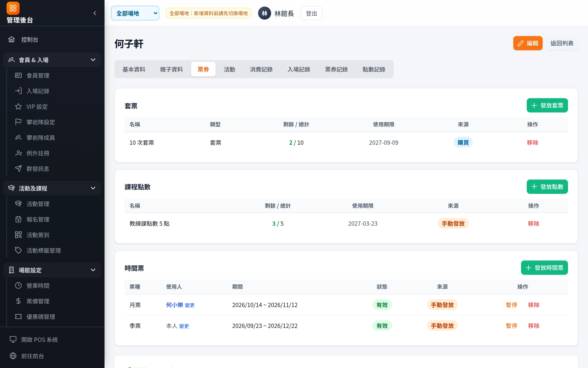Screen dimensions: 588x368
Task: Click the clock icon for 營業時間
Action: pos(18,285)
